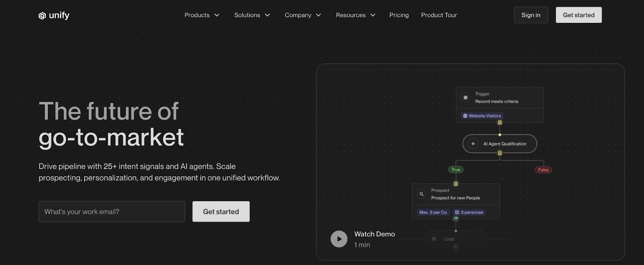This screenshot has width=644, height=265.
Task: Open the Product Tour link
Action: pyautogui.click(x=439, y=15)
